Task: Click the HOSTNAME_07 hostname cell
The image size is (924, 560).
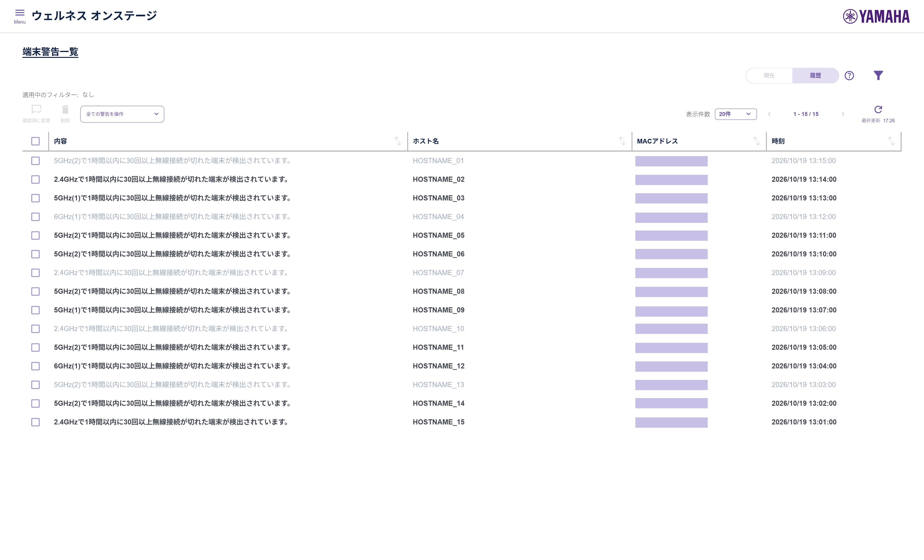Action: (x=438, y=273)
